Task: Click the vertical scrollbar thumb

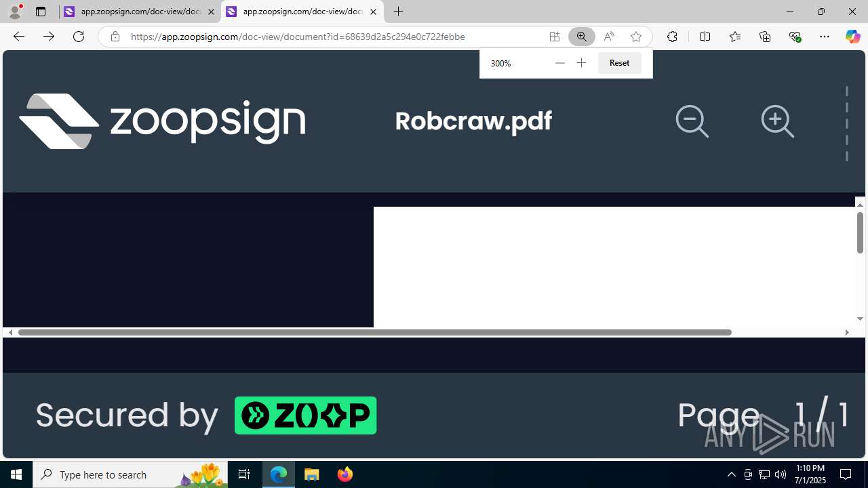Action: pos(860,232)
